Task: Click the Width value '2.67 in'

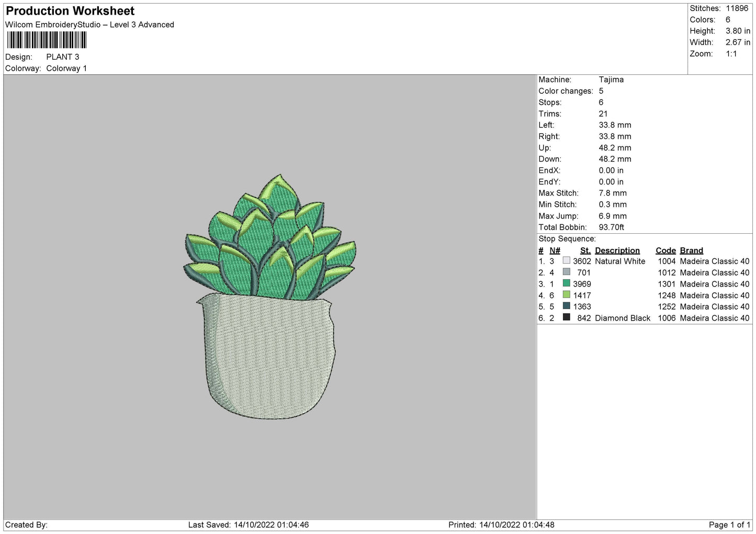Action: (738, 42)
